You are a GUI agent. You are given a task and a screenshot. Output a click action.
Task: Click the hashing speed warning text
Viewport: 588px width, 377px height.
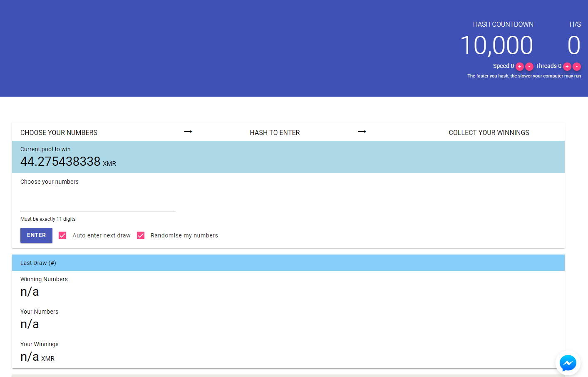(x=524, y=76)
